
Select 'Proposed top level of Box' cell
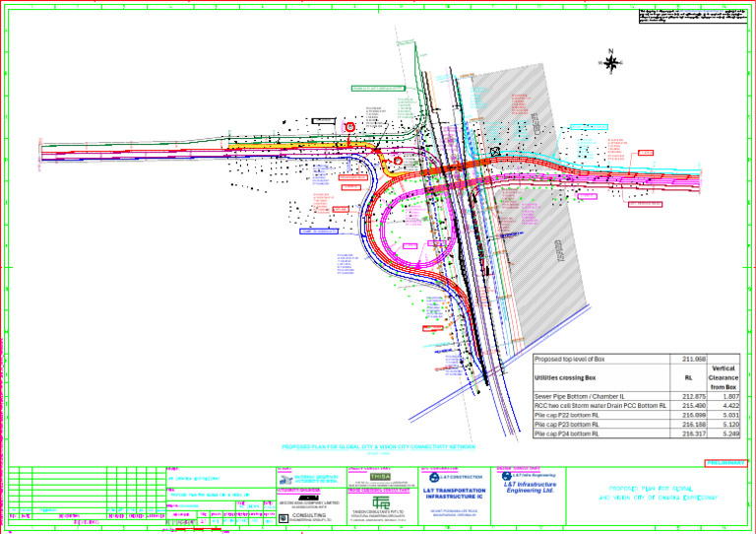click(601, 359)
